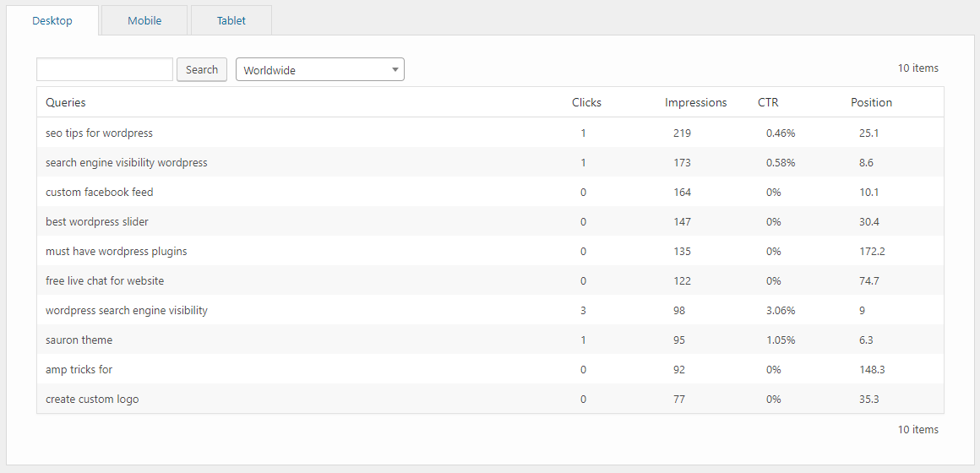Open the Worldwide country dropdown
980x473 pixels.
320,70
